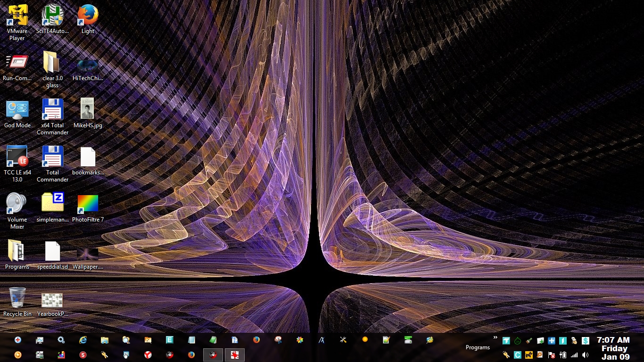Launch TCC LE x64 13.0

[17, 156]
